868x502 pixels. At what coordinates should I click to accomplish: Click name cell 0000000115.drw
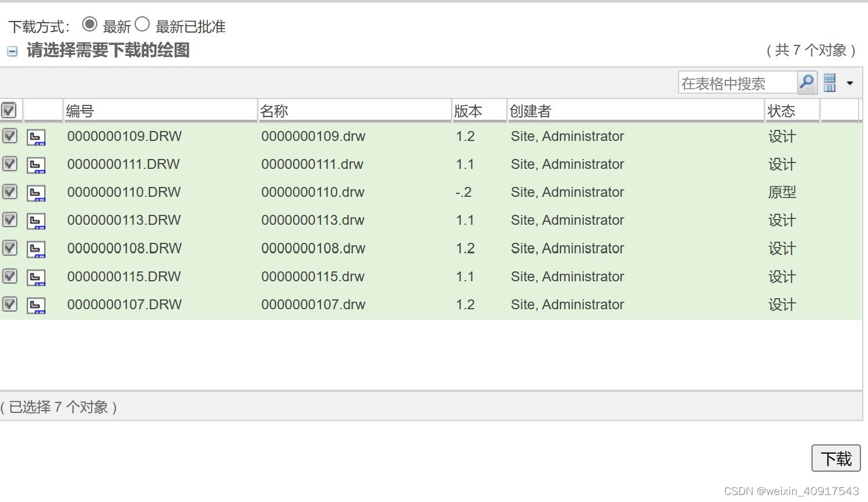tap(313, 277)
